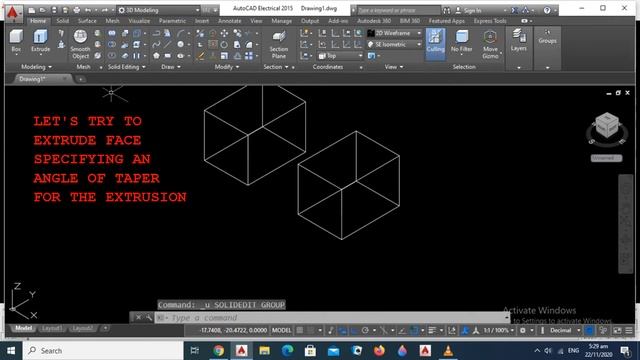Image resolution: width=640 pixels, height=360 pixels.
Task: Open the Decimal units dropdown
Action: tap(564, 330)
